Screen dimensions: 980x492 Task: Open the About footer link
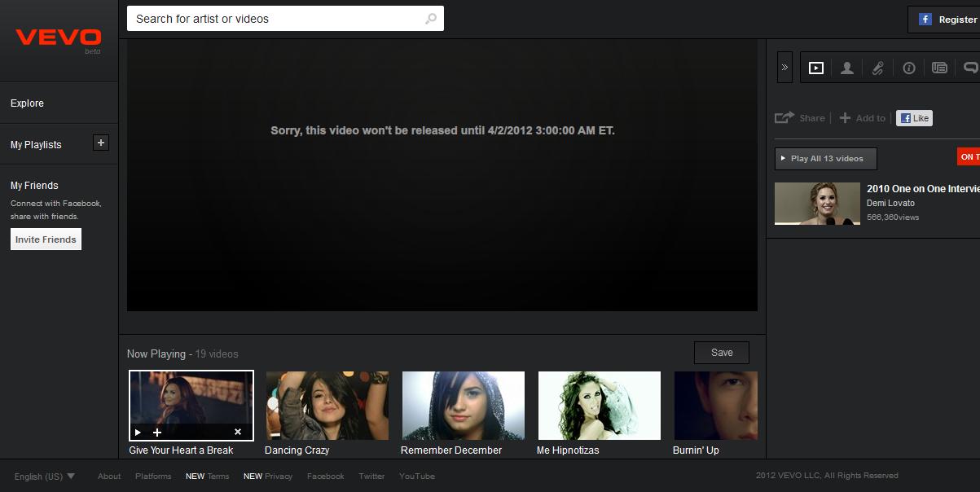click(x=109, y=477)
